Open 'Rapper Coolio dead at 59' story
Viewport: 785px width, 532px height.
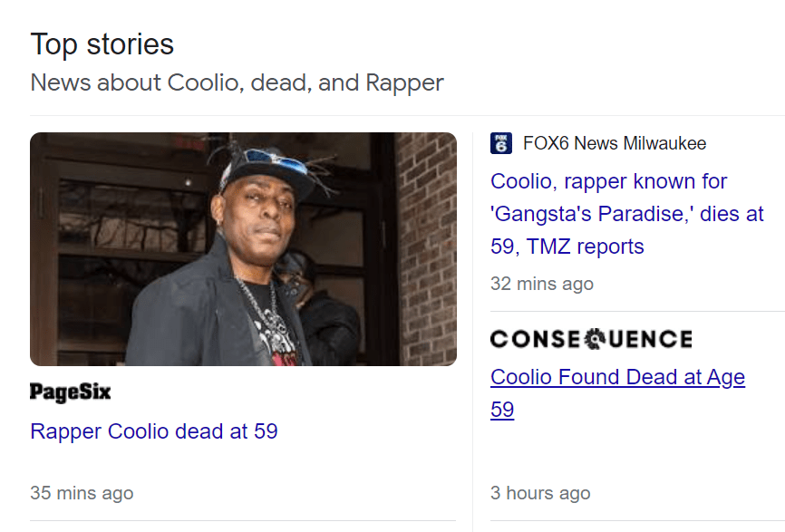[154, 431]
